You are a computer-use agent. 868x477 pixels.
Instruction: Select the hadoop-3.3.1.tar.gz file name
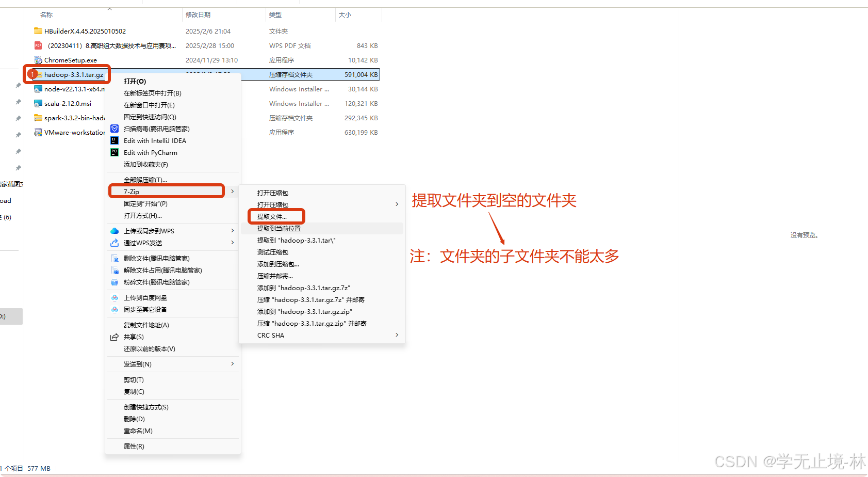coord(74,74)
